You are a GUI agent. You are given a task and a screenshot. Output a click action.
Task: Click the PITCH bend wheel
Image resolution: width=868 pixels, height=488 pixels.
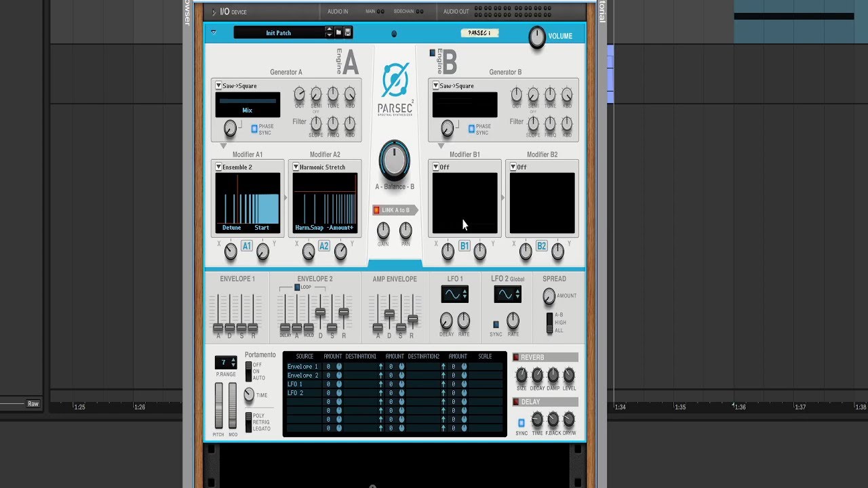point(218,405)
